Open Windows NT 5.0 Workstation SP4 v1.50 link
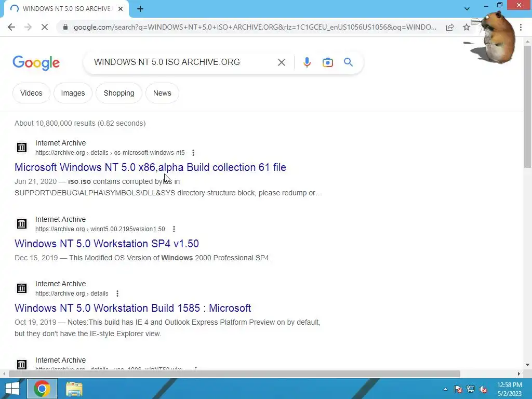Image resolution: width=532 pixels, height=399 pixels. coord(107,244)
